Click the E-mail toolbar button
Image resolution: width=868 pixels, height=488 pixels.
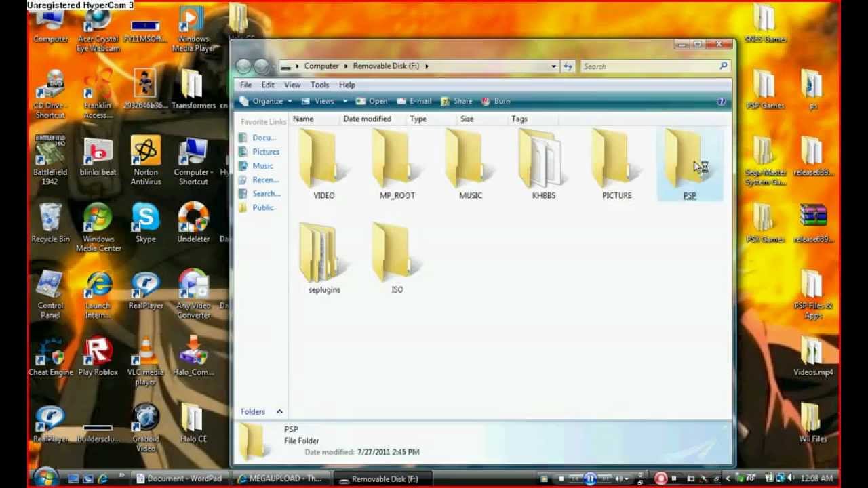[414, 101]
